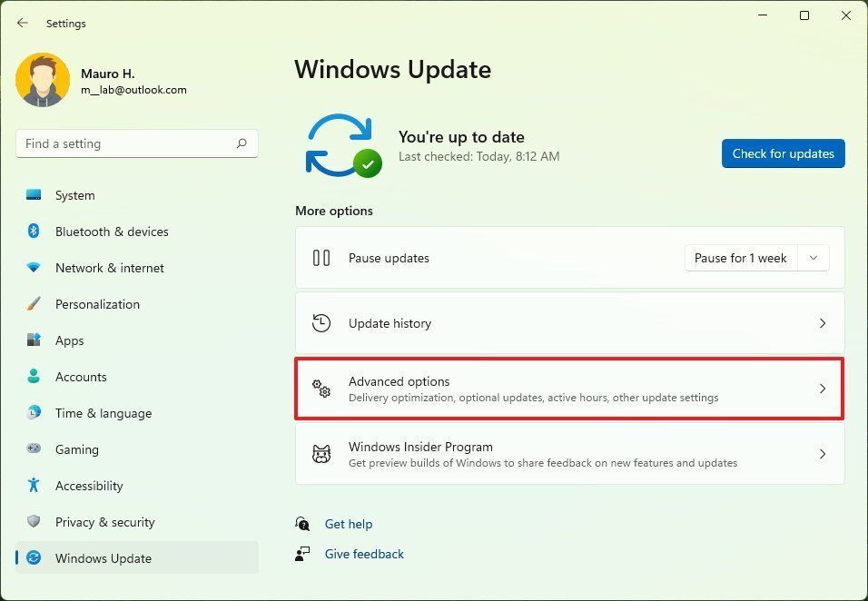Expand Update history with its chevron
Viewport: 868px width, 601px height.
click(x=823, y=322)
